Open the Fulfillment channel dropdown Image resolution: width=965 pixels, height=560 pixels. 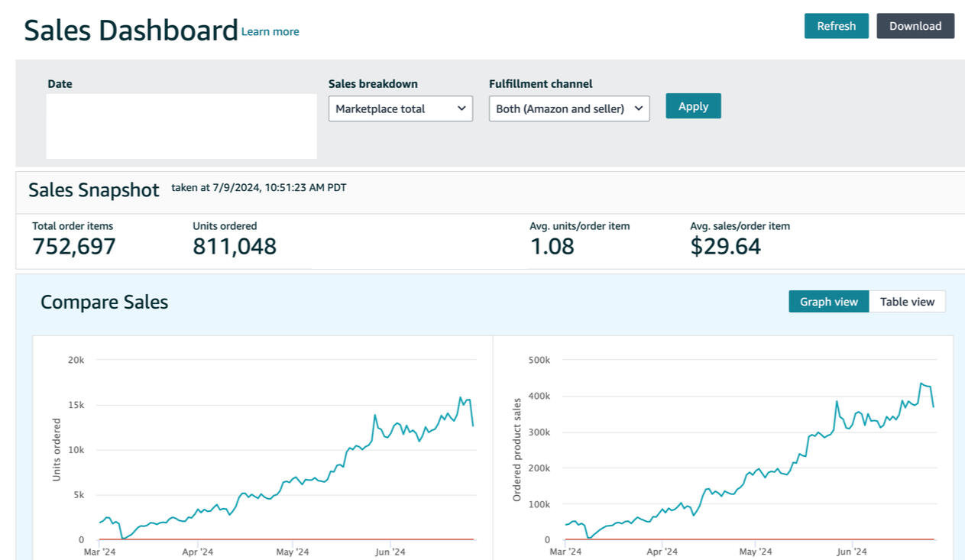coord(568,108)
